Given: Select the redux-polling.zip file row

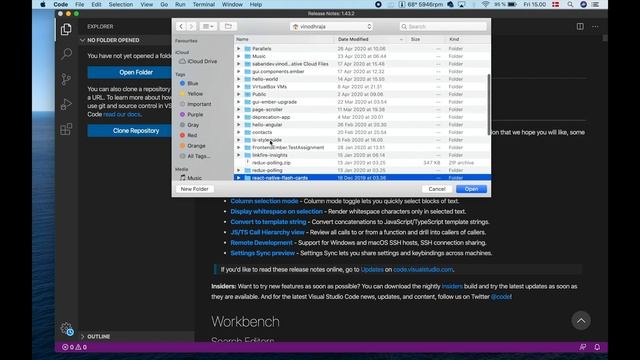Looking at the screenshot, I should click(x=362, y=162).
